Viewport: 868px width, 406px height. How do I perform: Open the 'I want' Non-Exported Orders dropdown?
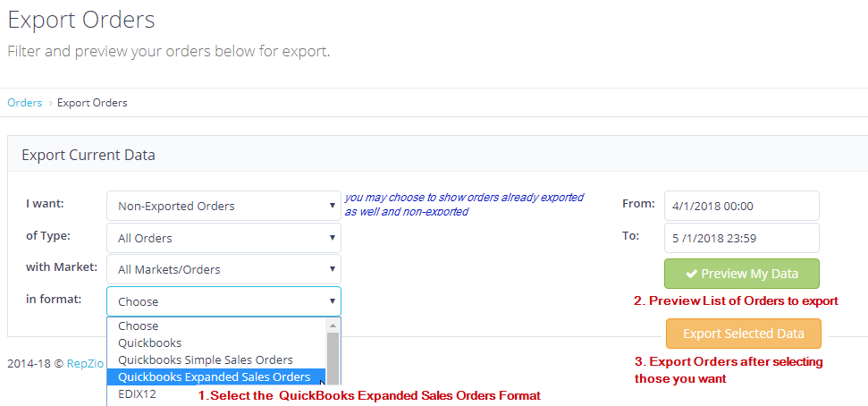click(x=223, y=206)
